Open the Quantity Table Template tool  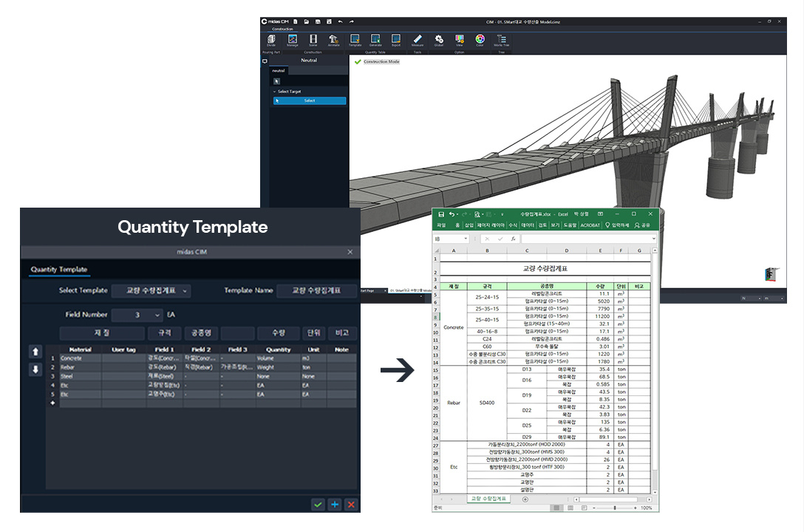pos(355,40)
